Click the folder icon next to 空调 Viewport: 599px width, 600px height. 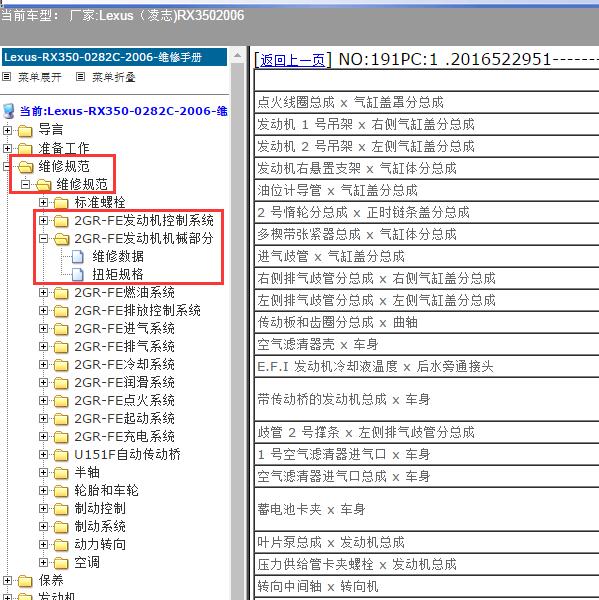pyautogui.click(x=61, y=563)
